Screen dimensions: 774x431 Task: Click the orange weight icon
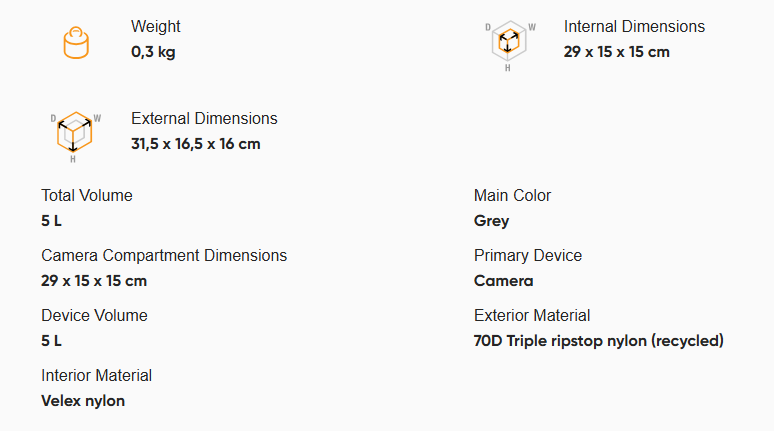(x=76, y=43)
